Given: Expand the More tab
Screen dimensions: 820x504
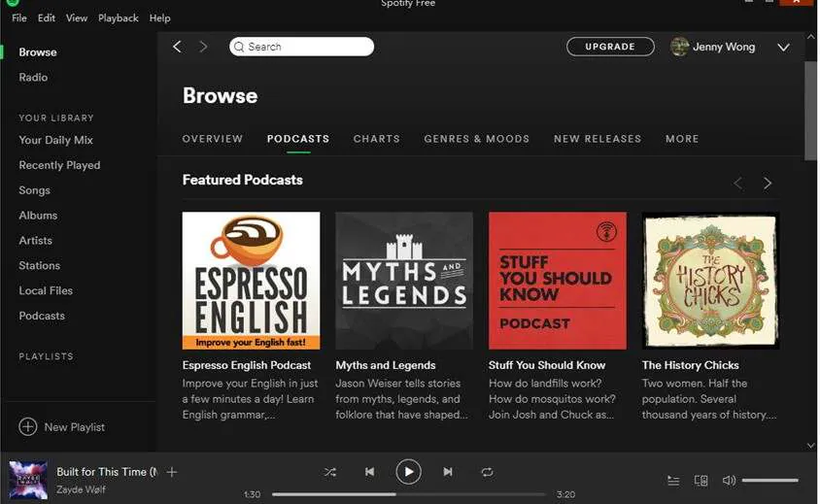Looking at the screenshot, I should point(682,139).
